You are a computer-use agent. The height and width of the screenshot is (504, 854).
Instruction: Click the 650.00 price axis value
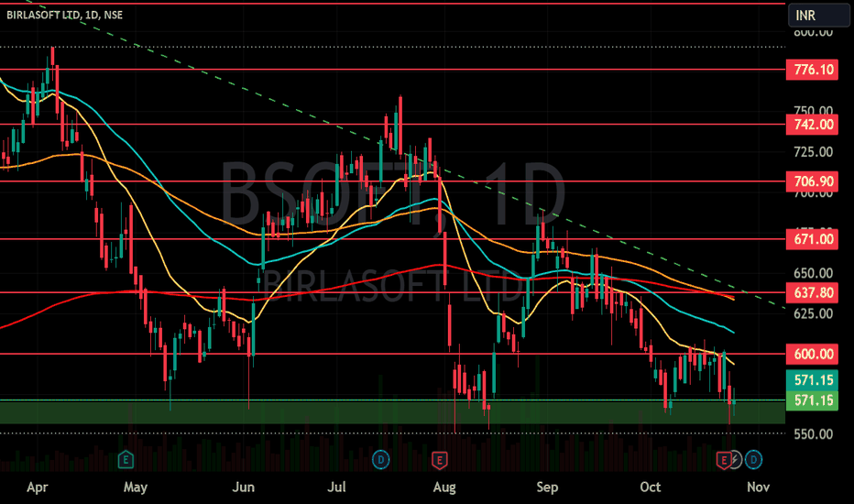(813, 273)
